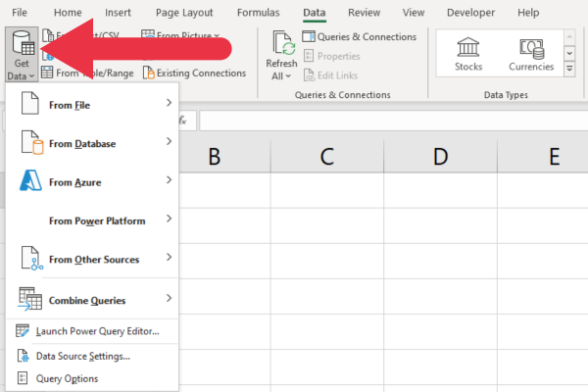588x392 pixels.
Task: Expand the From Azure submenu arrow
Action: coord(169,180)
